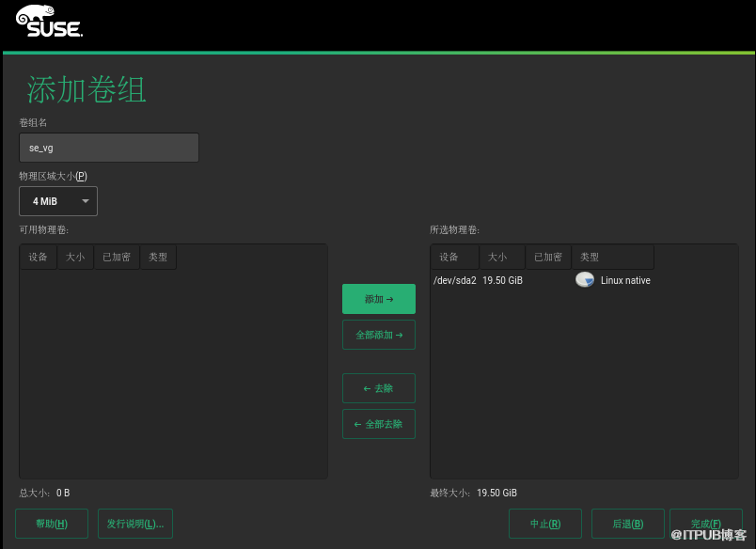Click the 总大小 0 B value
The height and width of the screenshot is (549, 756).
click(63, 493)
